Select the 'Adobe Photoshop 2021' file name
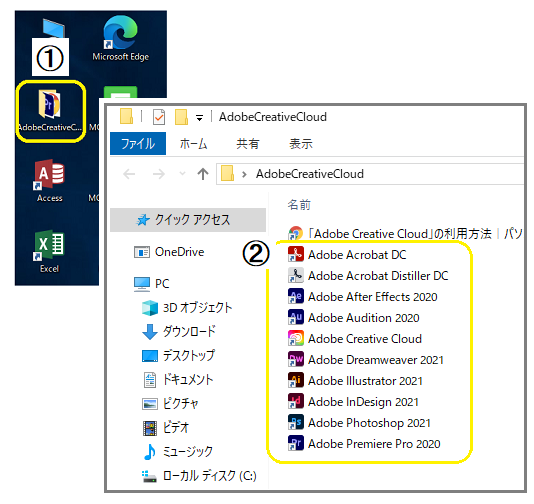This screenshot has width=534, height=504. 369,423
